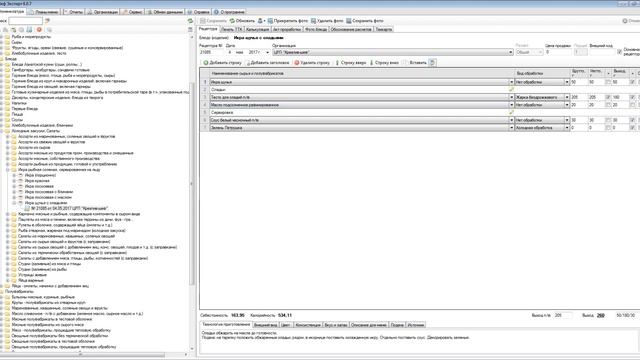Image resolution: width=640 pixels, height=360 pixels.
Task: Switch to the Консистенция bottom tab
Action: tap(308, 325)
